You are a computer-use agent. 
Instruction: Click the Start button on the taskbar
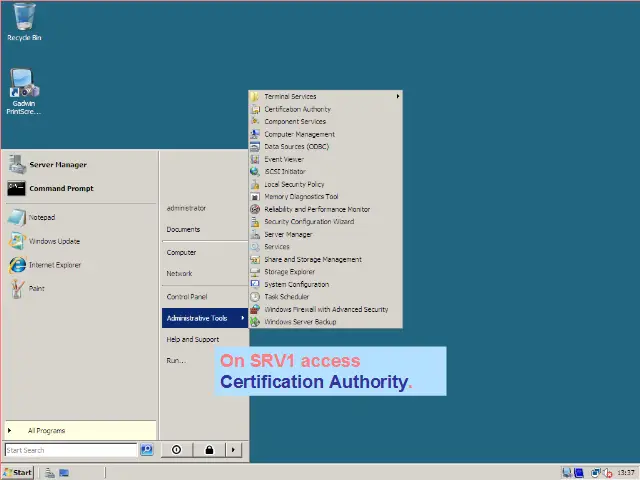coord(18,473)
